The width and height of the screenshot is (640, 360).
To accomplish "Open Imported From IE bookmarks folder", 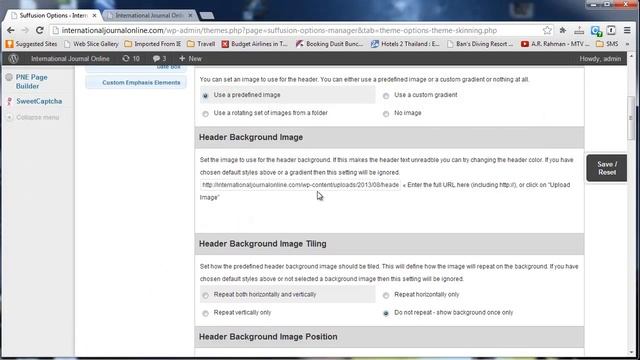I will coord(153,44).
